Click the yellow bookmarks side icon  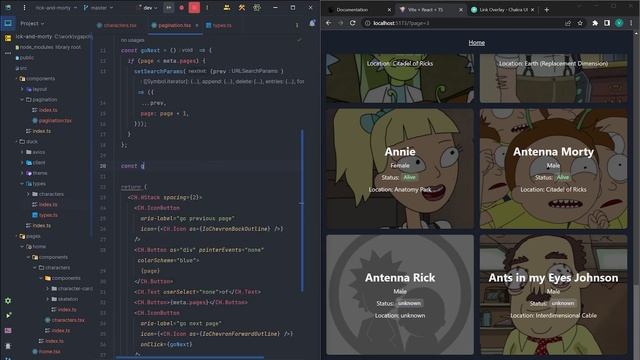coord(8,38)
